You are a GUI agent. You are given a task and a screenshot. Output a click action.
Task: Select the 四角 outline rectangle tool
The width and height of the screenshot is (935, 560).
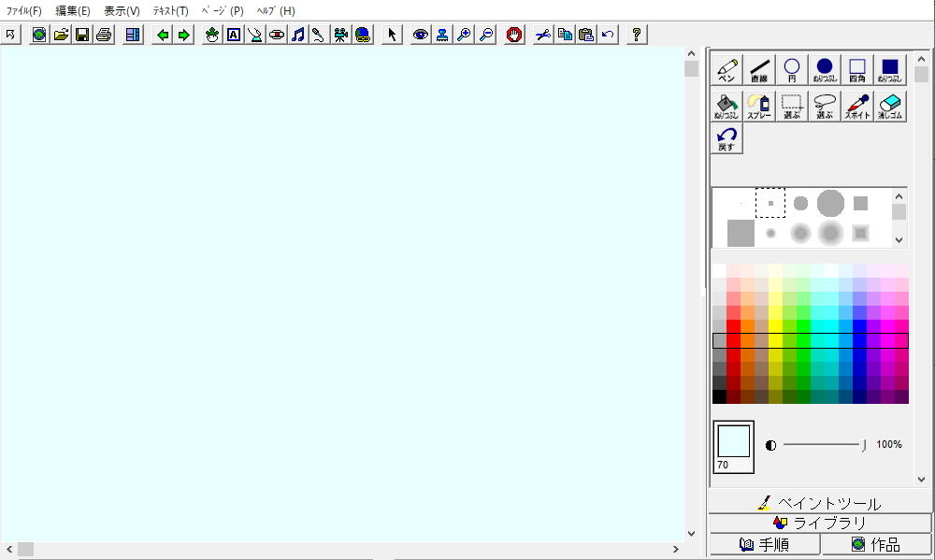(x=857, y=70)
